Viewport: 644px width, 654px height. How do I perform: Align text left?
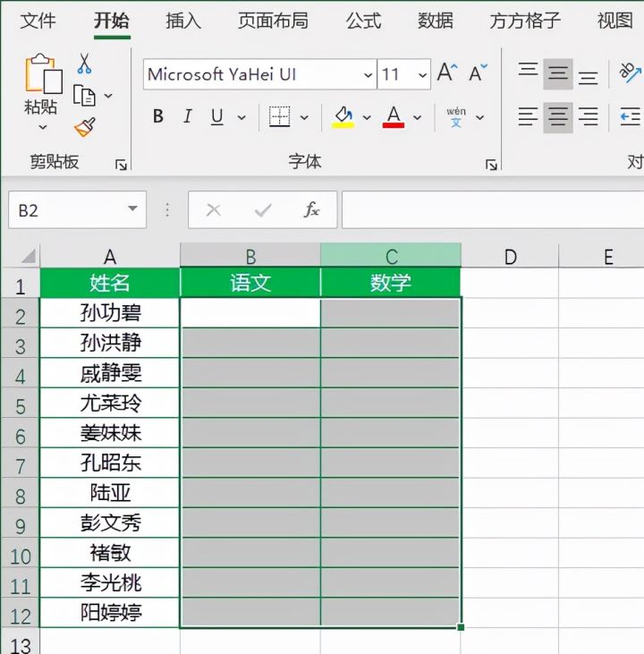click(x=528, y=117)
